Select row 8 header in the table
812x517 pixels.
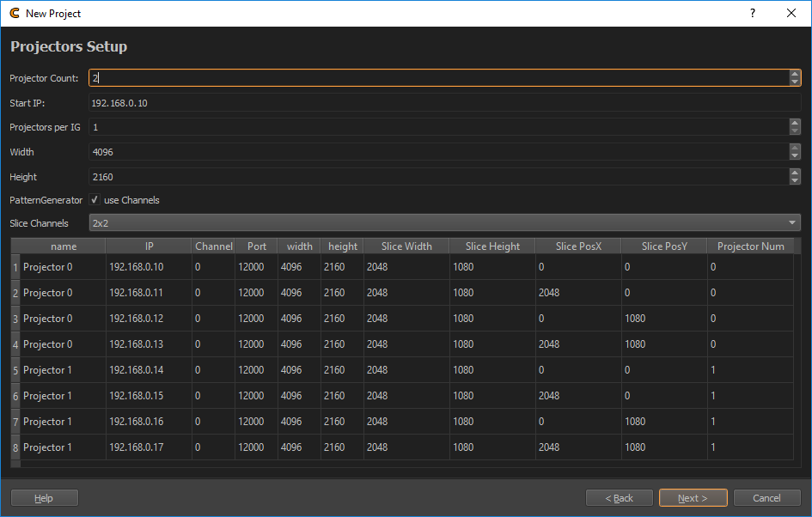[15, 447]
